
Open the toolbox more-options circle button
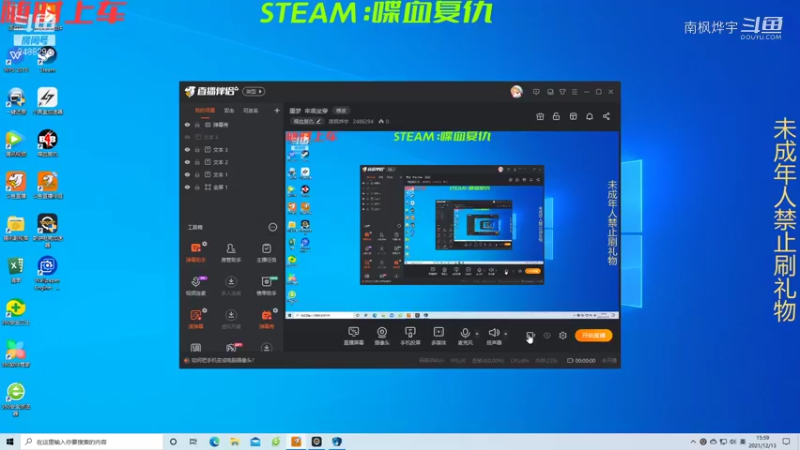(x=273, y=227)
